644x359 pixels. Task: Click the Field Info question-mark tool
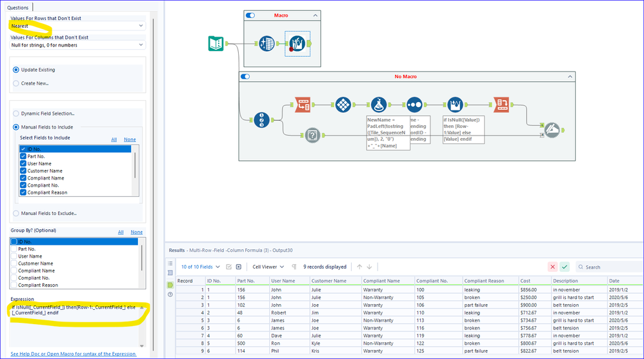point(312,135)
